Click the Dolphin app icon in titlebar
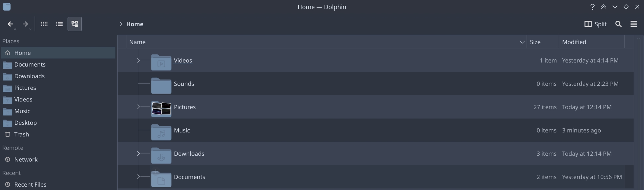 [7, 7]
